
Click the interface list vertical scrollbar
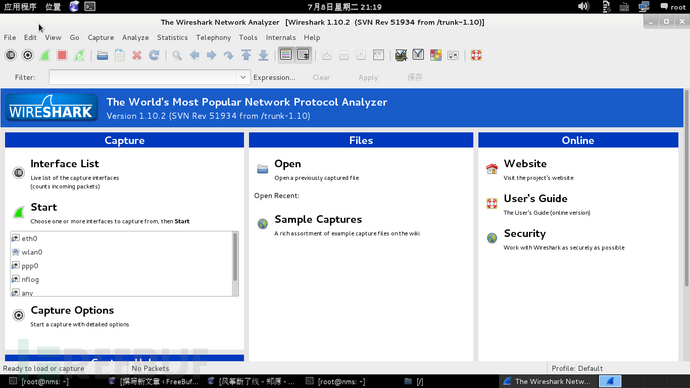(x=235, y=264)
